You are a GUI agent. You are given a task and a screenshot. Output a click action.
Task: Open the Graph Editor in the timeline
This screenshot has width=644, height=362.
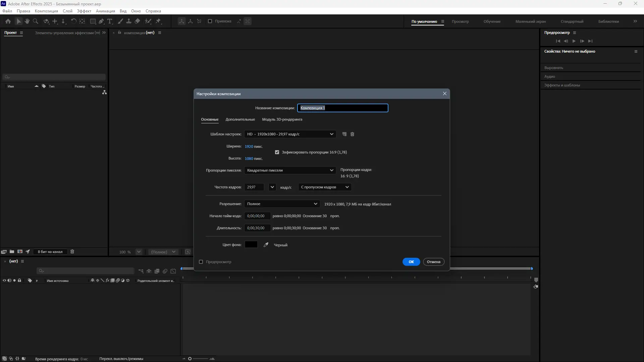[173, 271]
